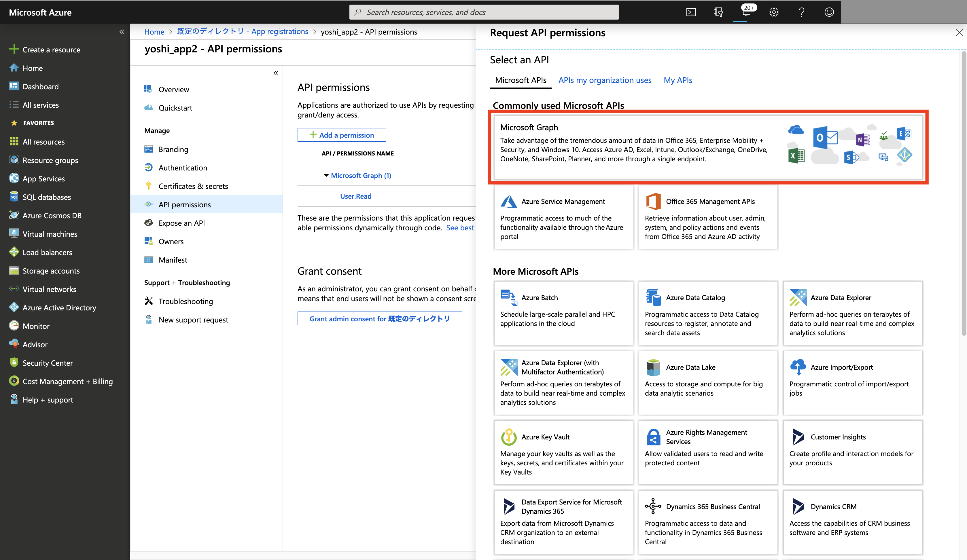967x560 pixels.
Task: Select the Azure Import/Export card
Action: [853, 383]
